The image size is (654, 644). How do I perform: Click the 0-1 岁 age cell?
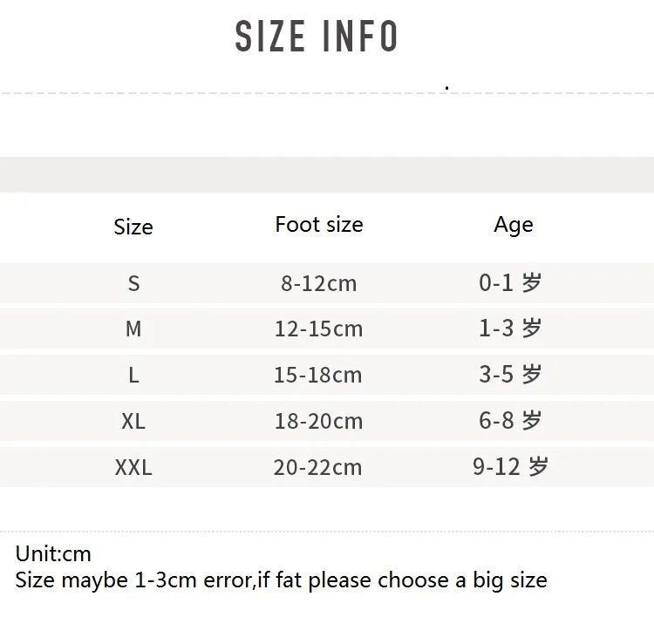point(510,282)
